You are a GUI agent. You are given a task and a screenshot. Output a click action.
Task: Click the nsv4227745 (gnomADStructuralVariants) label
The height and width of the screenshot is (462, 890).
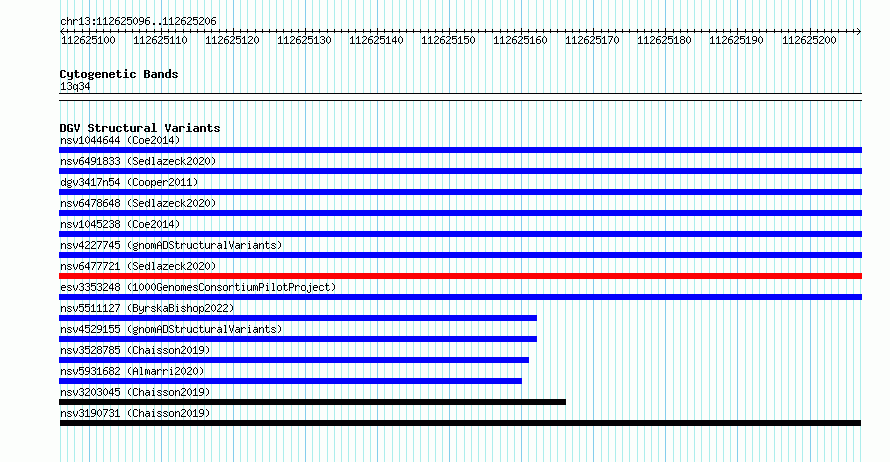(x=171, y=245)
